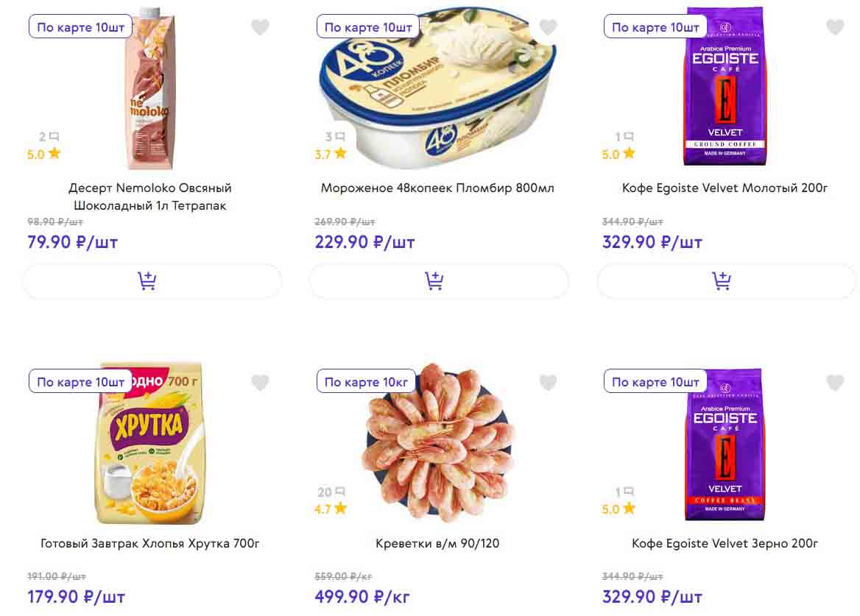Click the shrimp plate product photo

(439, 442)
